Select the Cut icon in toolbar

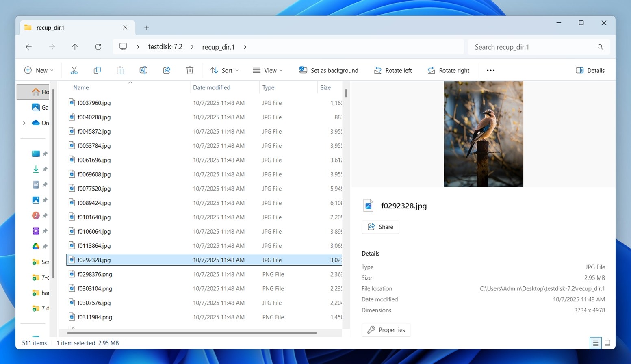coord(74,70)
